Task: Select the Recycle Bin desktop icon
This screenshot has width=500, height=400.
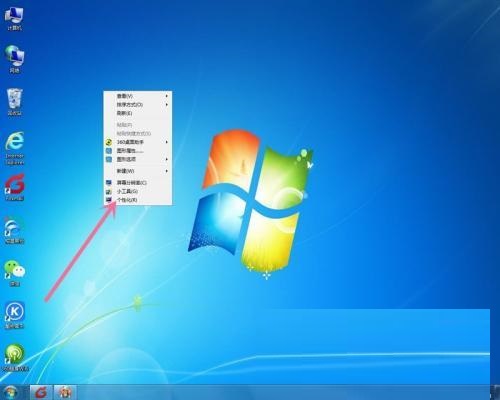Action: pos(14,102)
